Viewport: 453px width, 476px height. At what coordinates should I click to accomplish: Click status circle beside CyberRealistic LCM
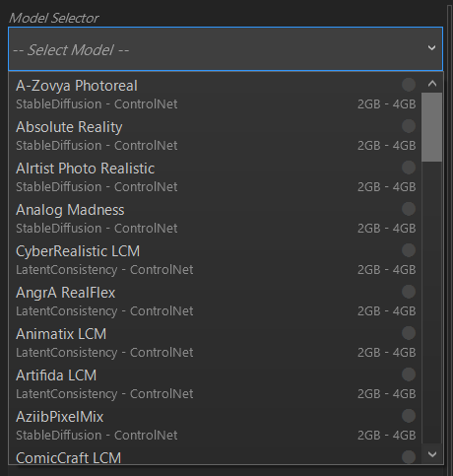pyautogui.click(x=409, y=250)
